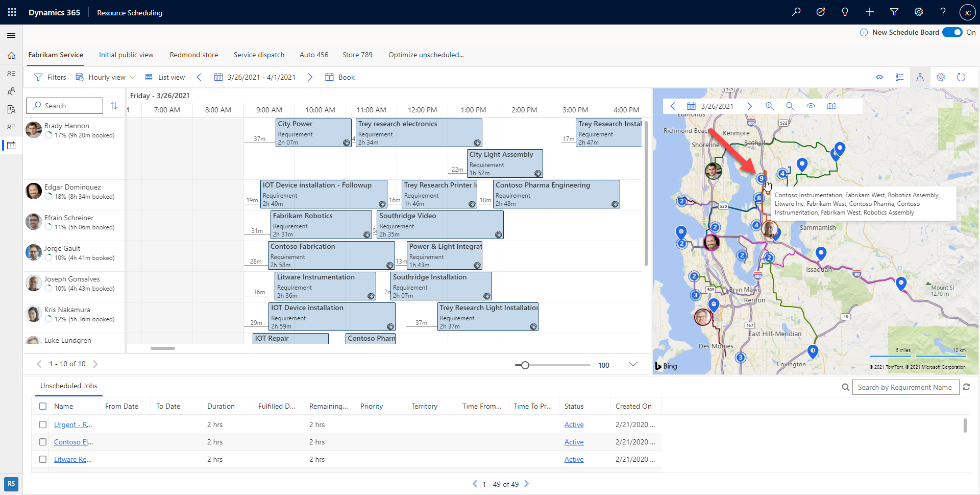The width and height of the screenshot is (980, 495).
Task: Zoom out on the map with the magnifier icon
Action: (x=790, y=106)
